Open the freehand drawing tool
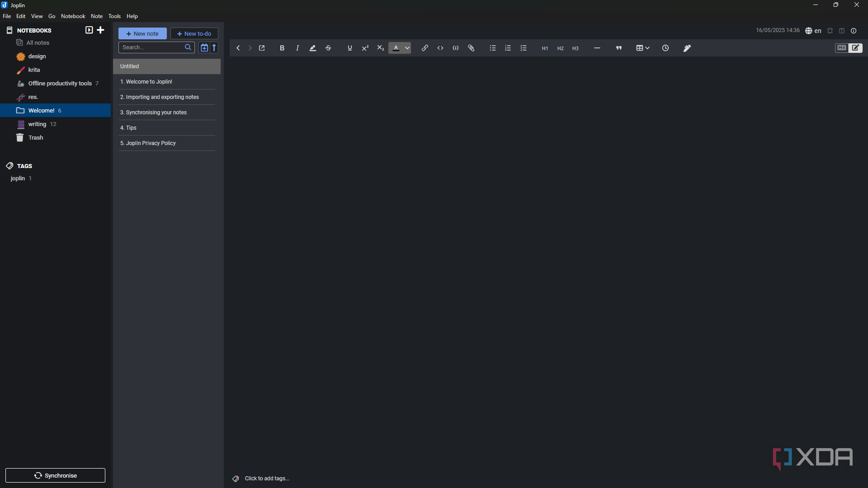Screen dimensions: 868x488 coord(687,48)
